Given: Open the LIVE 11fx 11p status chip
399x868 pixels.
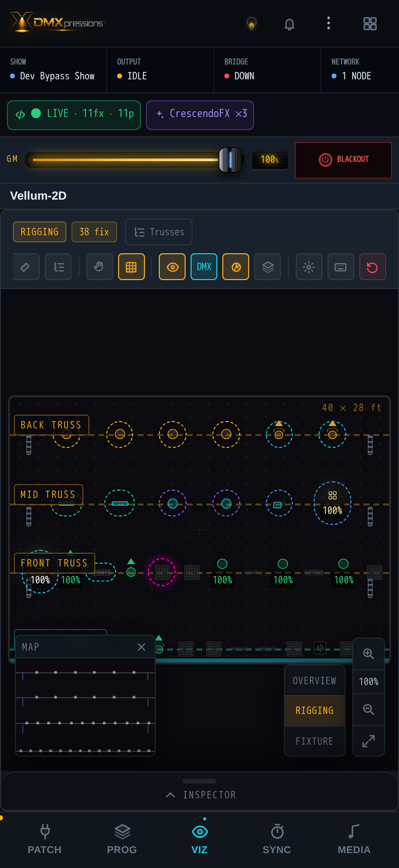Looking at the screenshot, I should [74, 115].
